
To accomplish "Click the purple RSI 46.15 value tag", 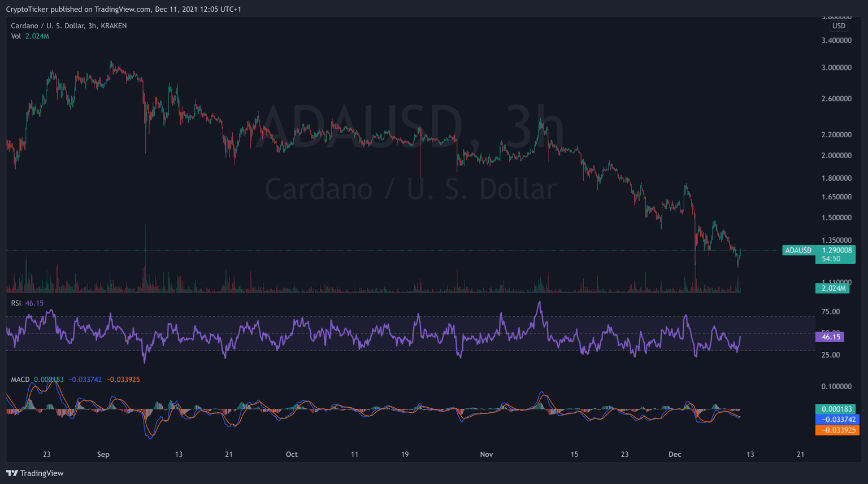I will (x=830, y=337).
